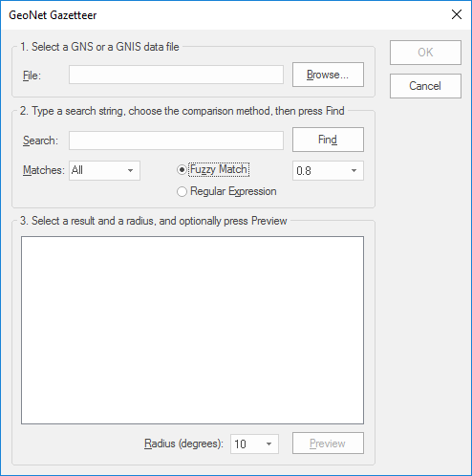The height and width of the screenshot is (476, 472).
Task: Click the File: label
Action: click(x=32, y=76)
